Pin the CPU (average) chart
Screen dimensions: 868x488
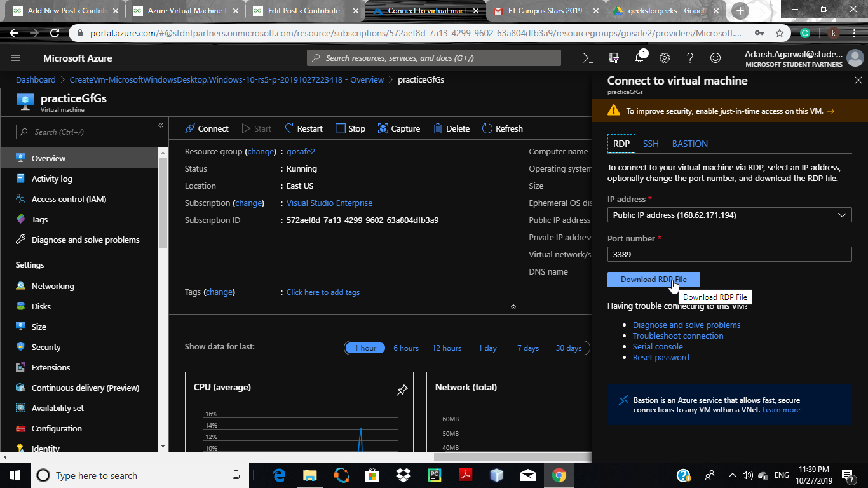coord(402,390)
